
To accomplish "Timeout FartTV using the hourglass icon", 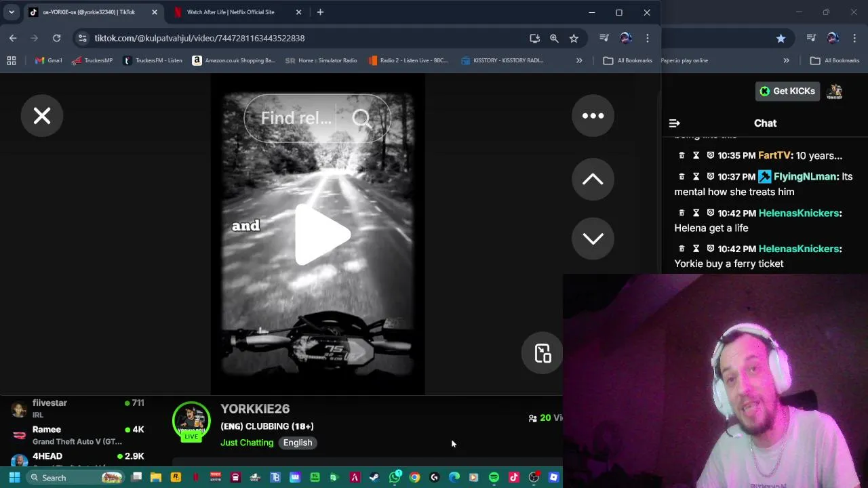I will (x=696, y=155).
